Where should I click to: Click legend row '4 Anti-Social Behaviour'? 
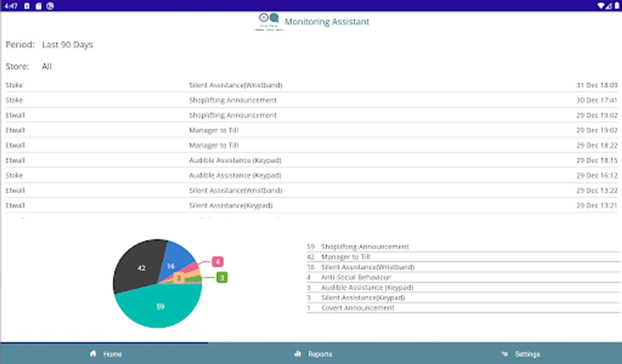coord(463,277)
